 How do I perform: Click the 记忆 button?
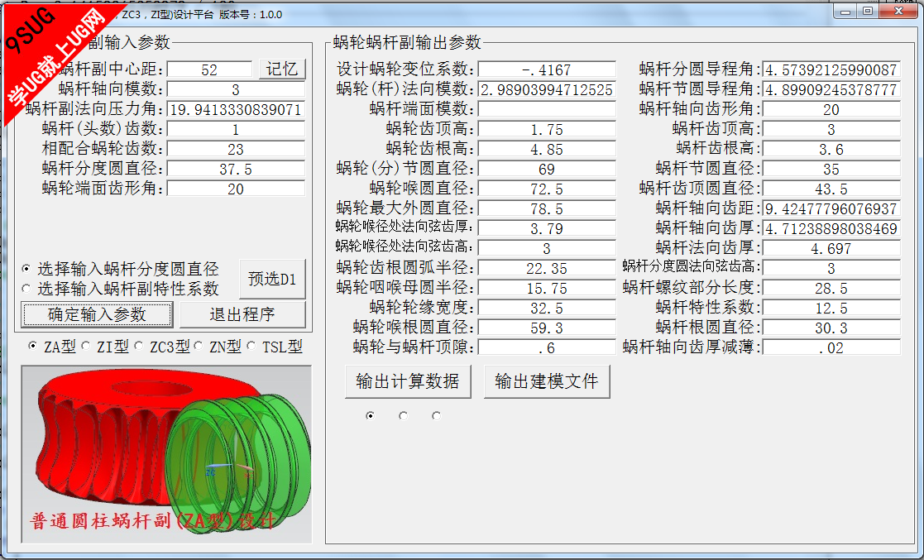tap(282, 69)
